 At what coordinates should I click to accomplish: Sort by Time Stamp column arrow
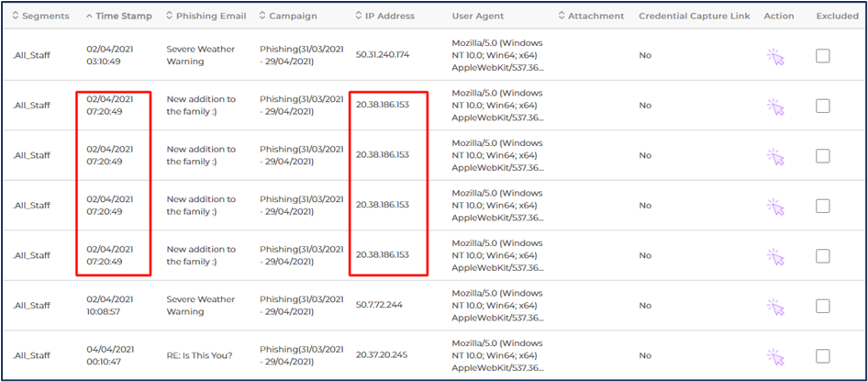(x=90, y=16)
